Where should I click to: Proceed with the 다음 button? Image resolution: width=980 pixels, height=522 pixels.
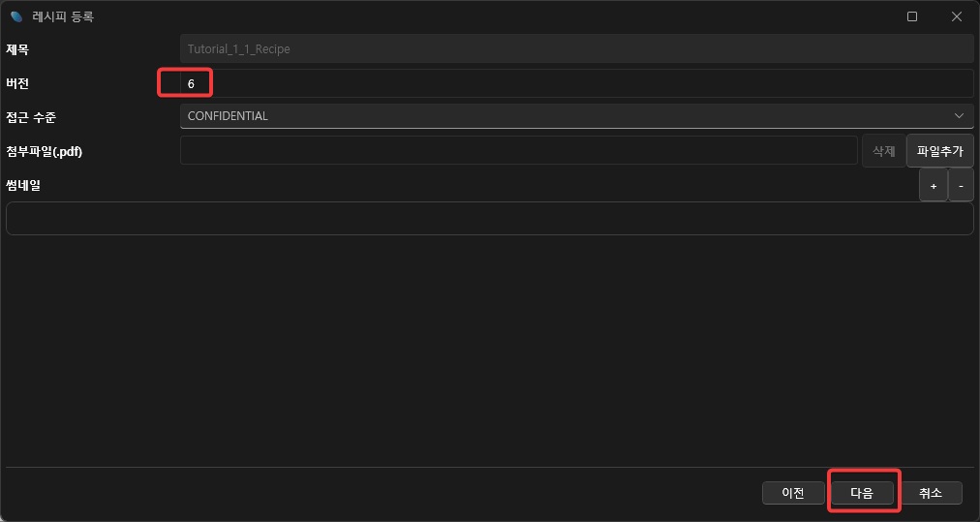click(x=862, y=493)
